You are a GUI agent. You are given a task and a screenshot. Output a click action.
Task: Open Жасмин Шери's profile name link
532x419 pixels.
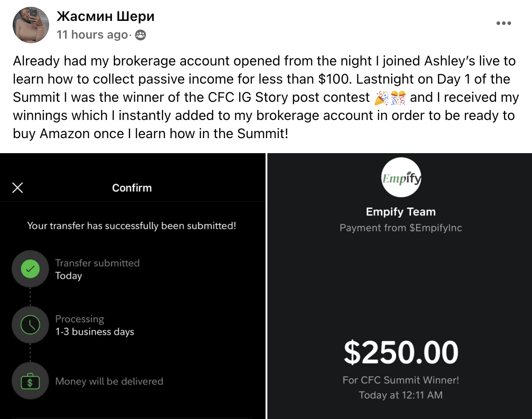pyautogui.click(x=105, y=16)
